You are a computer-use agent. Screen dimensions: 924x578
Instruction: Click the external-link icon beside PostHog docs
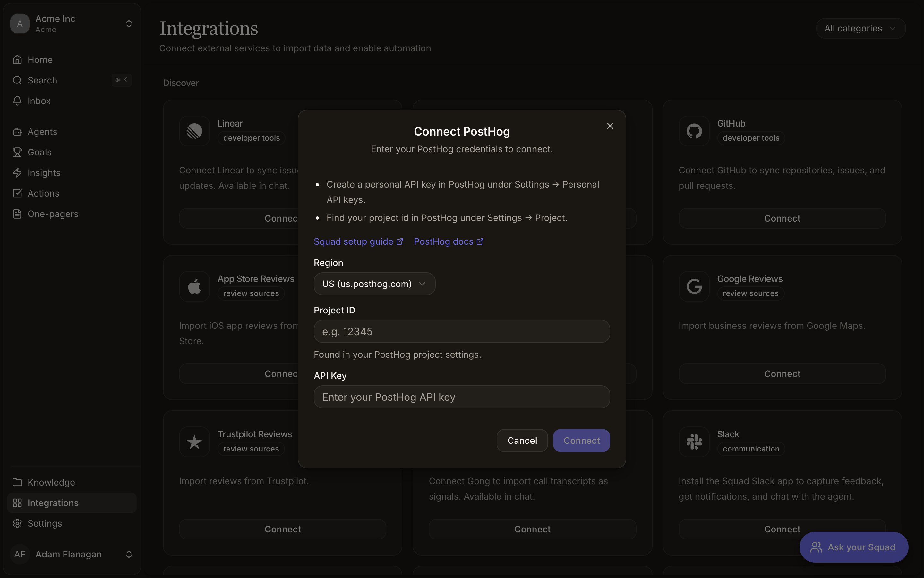tap(480, 241)
